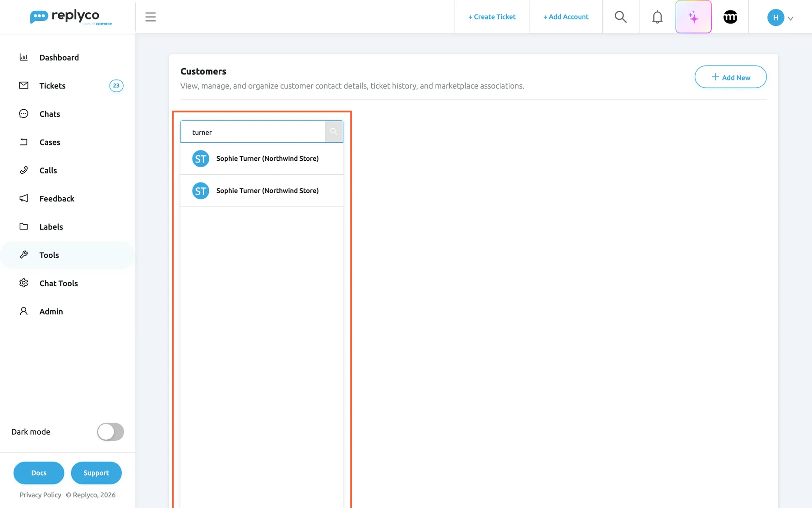This screenshot has width=812, height=508.
Task: Expand the Tools menu item
Action: point(68,255)
